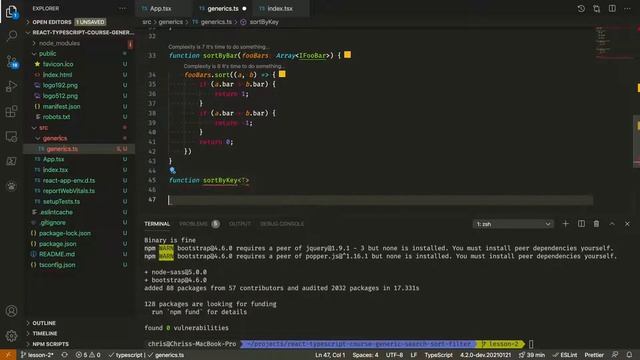640x360 pixels.
Task: Open Manage gear settings menu
Action: (x=11, y=336)
